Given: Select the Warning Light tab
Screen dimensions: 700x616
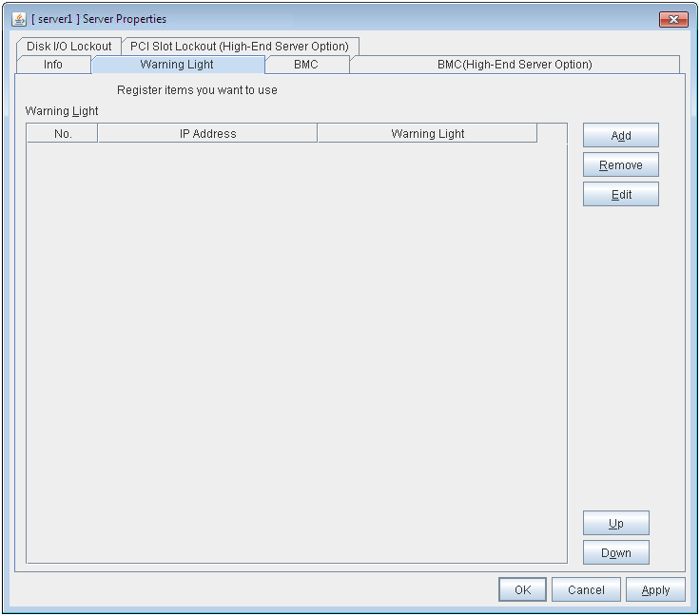Looking at the screenshot, I should [177, 65].
